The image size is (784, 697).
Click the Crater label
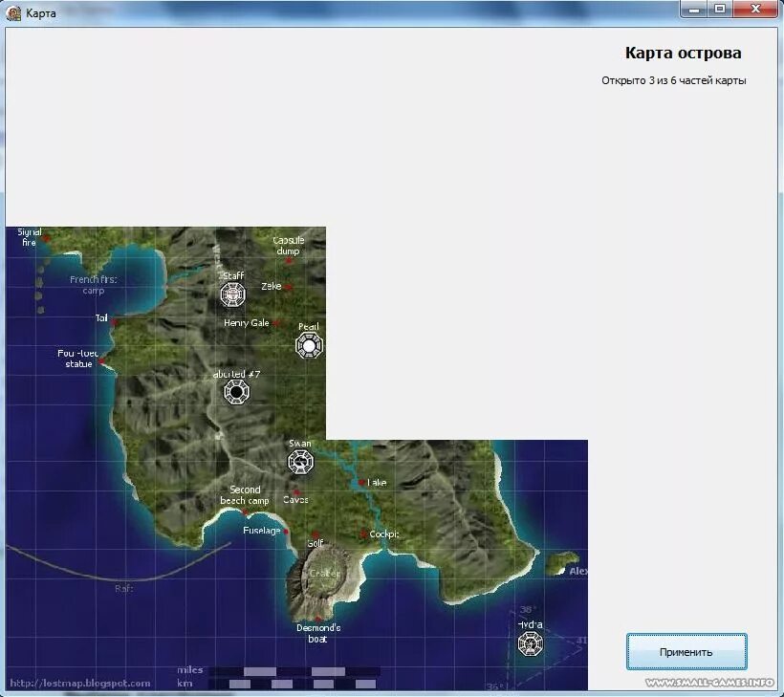point(324,574)
